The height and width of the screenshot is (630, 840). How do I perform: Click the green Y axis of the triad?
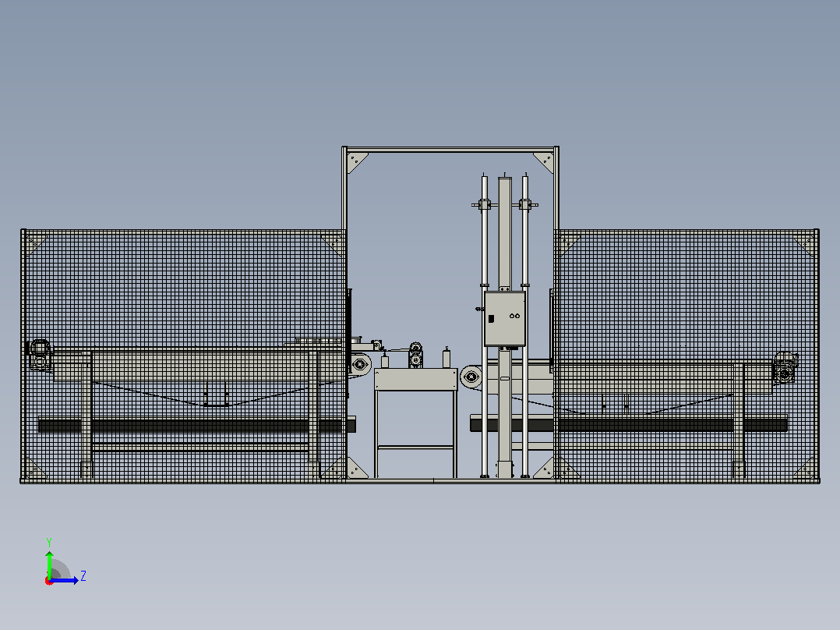49,565
